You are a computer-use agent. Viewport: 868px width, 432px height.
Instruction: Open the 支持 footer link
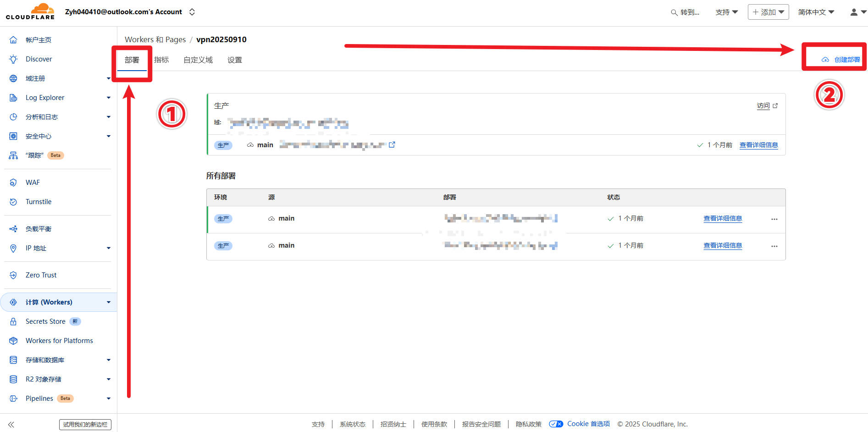coord(318,424)
